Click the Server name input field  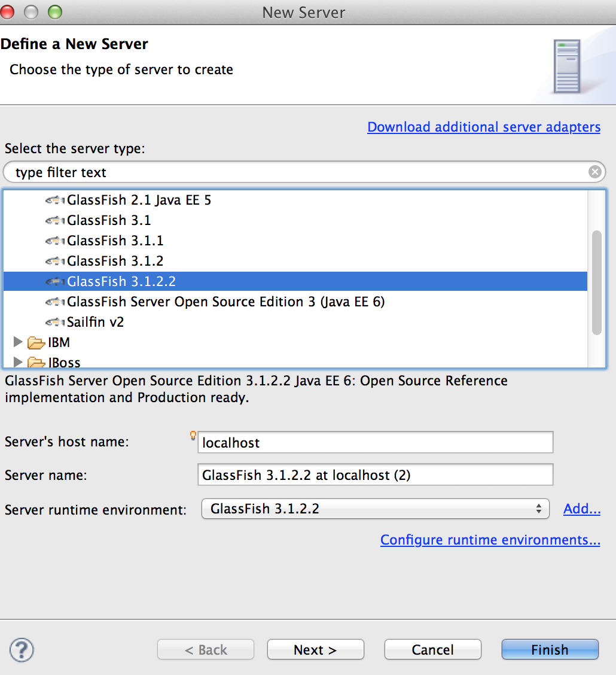(x=375, y=475)
